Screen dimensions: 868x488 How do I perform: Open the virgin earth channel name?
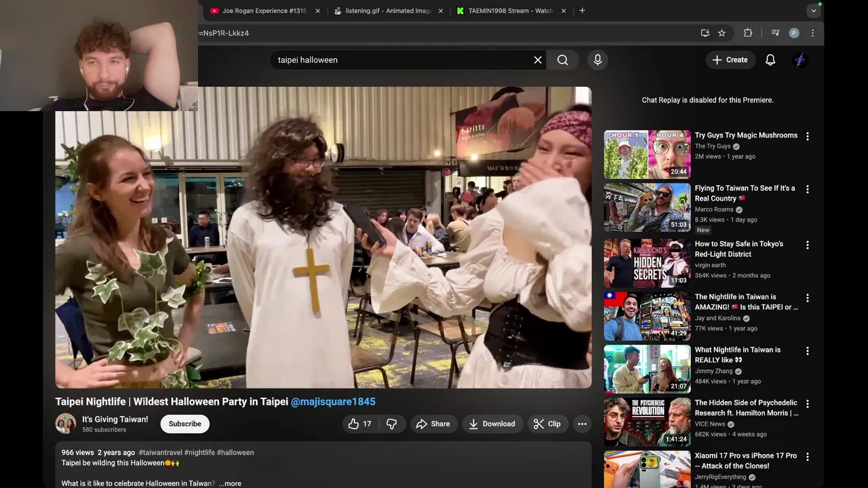[x=710, y=265]
